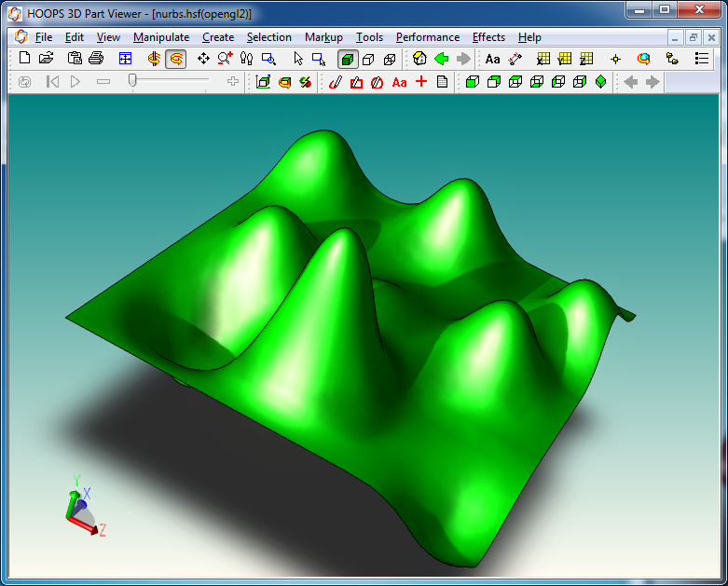Select the red measure distance tool
The width and height of the screenshot is (728, 586).
515,59
